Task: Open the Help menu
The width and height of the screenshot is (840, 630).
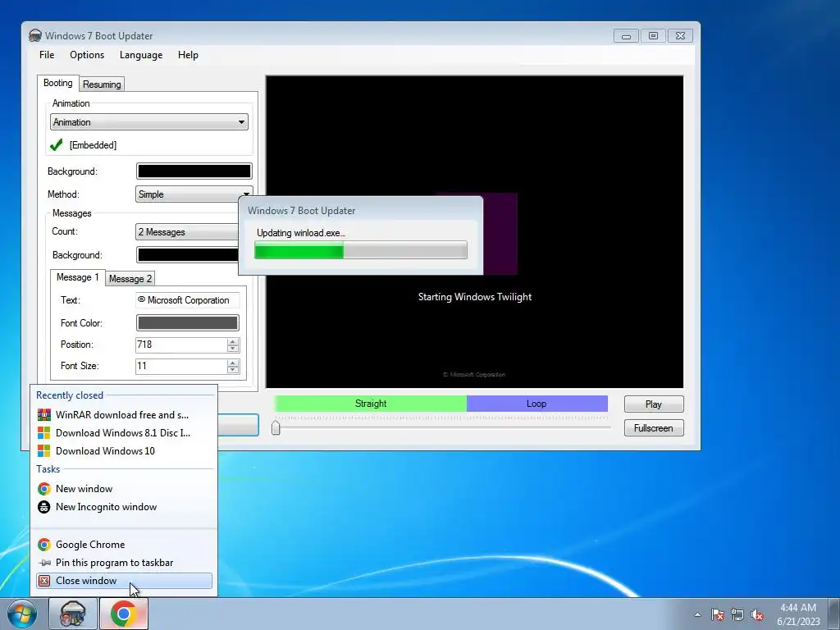Action: coord(188,55)
